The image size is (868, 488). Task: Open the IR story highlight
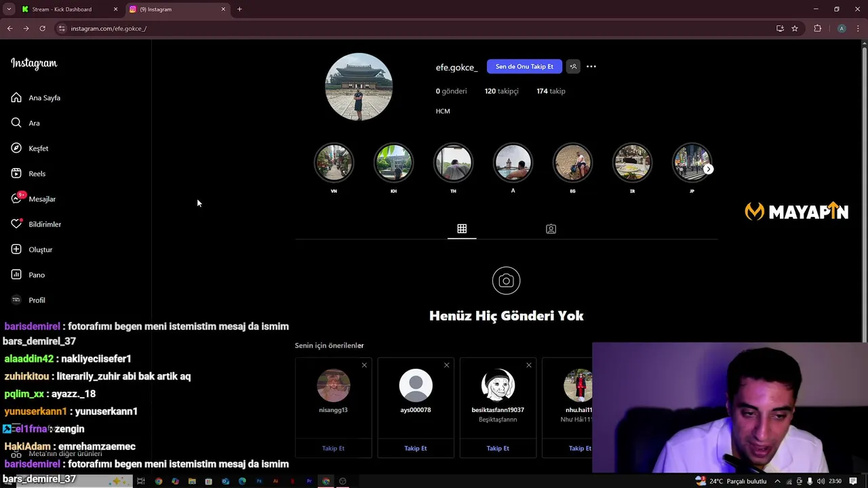[632, 163]
